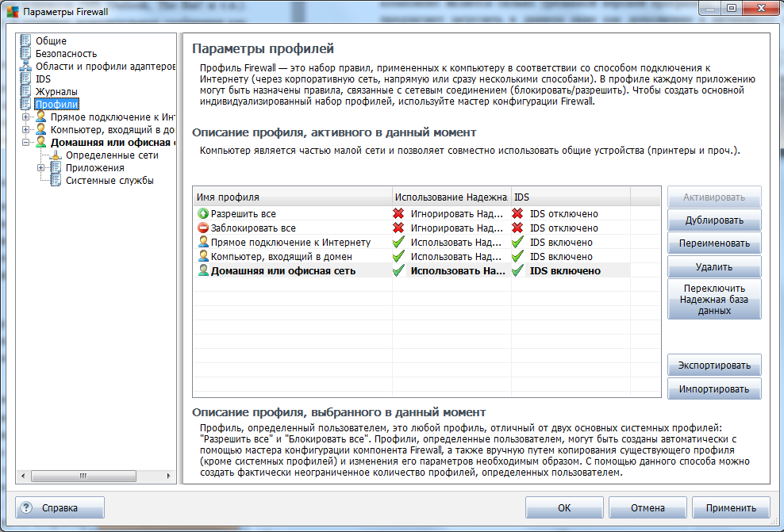Screen dimensions: 784x532
Task: Click the question mark help icon
Action: coord(26,507)
